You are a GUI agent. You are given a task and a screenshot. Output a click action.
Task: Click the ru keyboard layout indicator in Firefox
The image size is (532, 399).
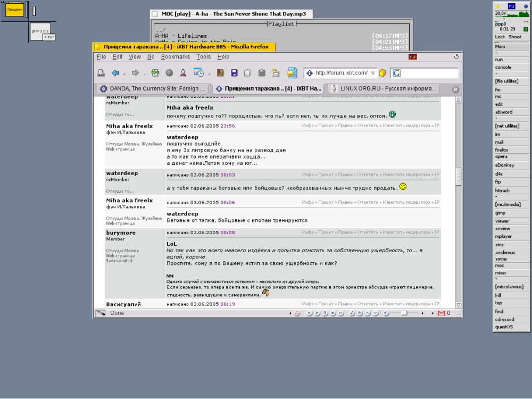[413, 57]
